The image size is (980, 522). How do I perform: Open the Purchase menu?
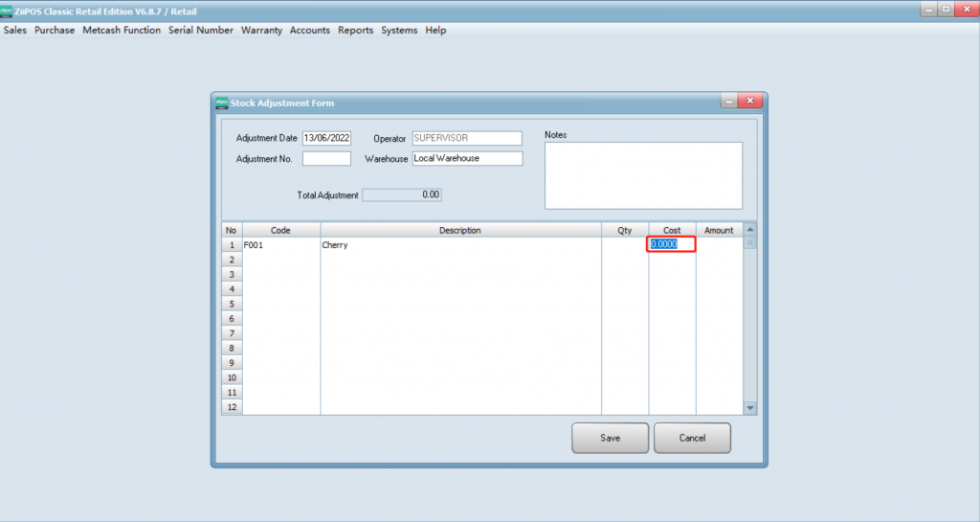pos(55,30)
